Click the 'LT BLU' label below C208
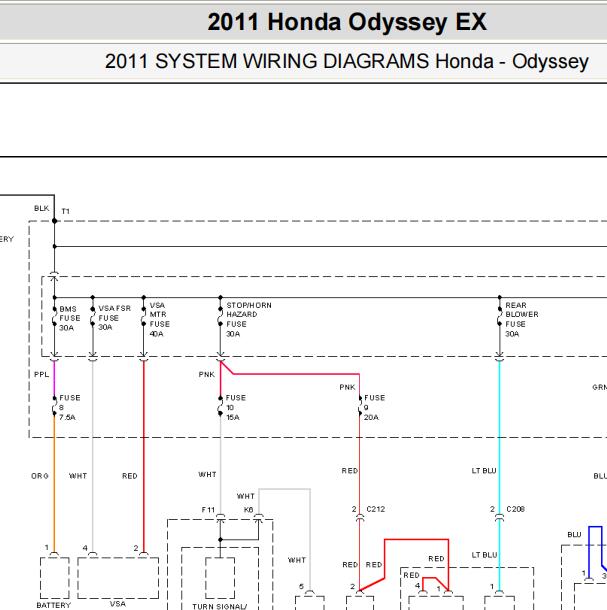This screenshot has width=607, height=610. [484, 555]
